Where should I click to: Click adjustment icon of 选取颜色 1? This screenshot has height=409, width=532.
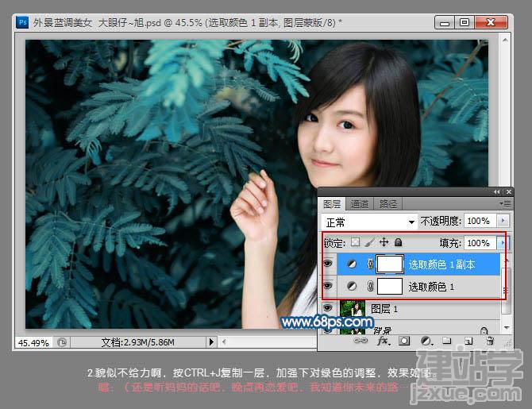[x=352, y=287]
